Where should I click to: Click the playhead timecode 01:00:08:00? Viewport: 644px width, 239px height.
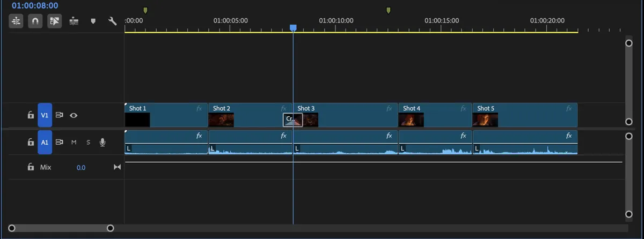pyautogui.click(x=35, y=5)
